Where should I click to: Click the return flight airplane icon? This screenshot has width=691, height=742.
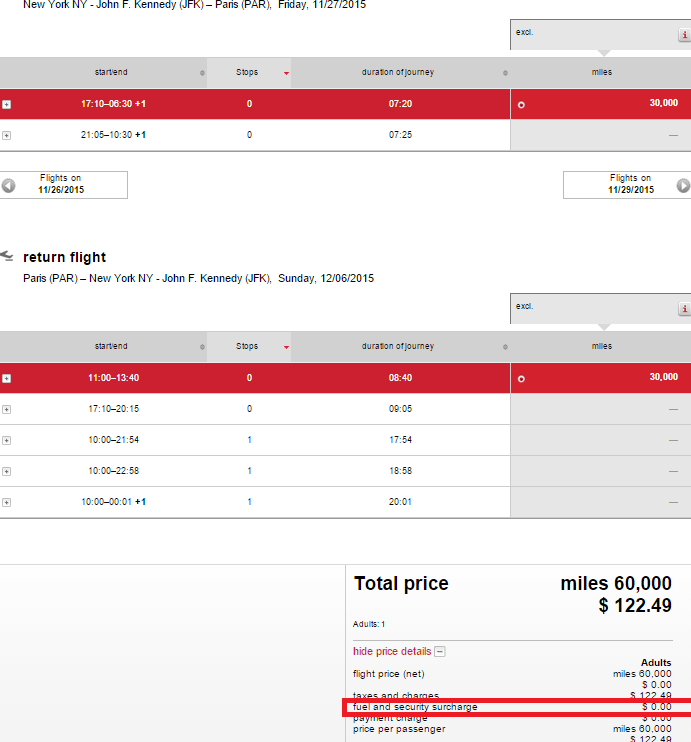[7, 256]
